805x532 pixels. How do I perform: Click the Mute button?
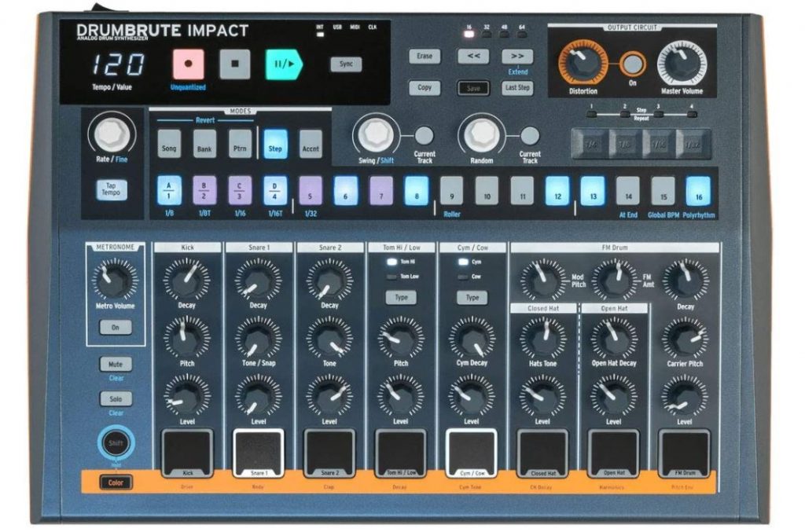[116, 365]
